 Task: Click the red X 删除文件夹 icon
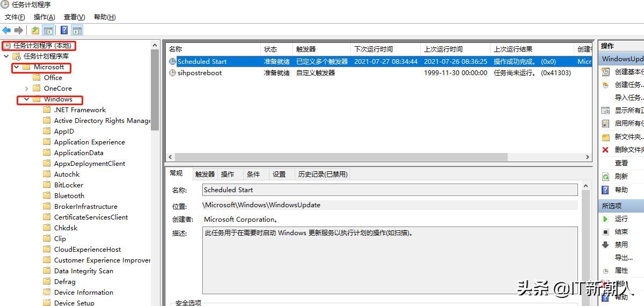tap(605, 150)
